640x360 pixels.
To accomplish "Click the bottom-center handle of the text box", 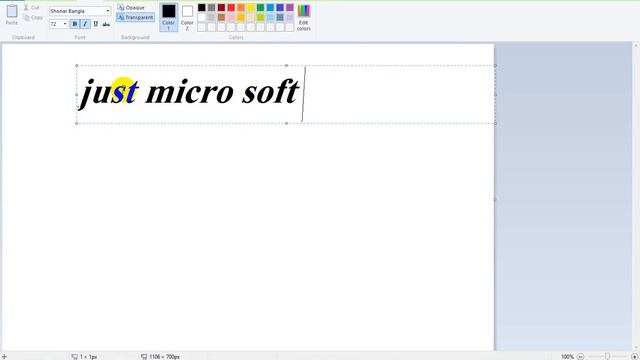I will (286, 123).
